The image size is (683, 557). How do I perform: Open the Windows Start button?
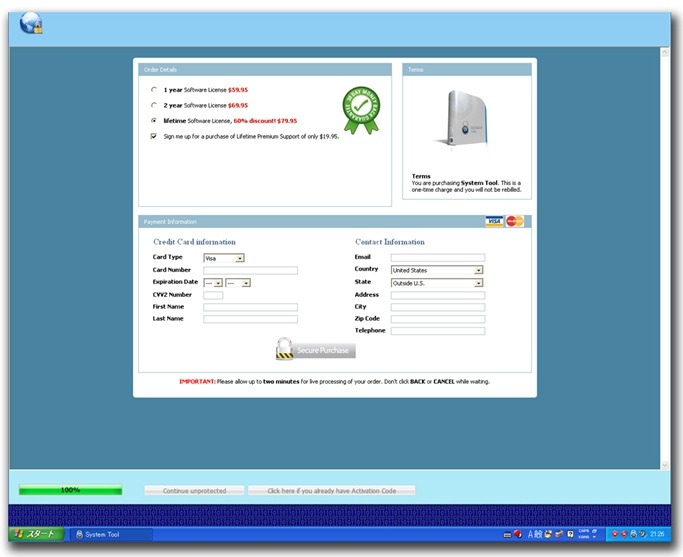point(36,534)
